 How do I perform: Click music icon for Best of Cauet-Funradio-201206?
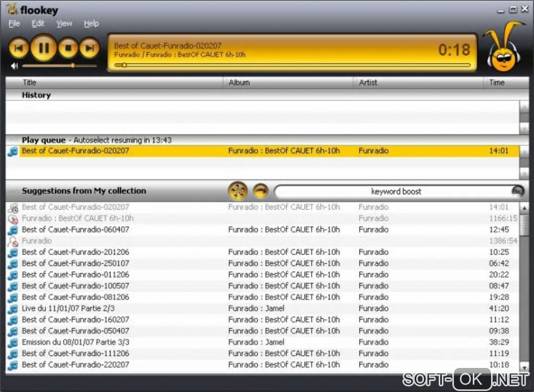[x=13, y=252]
